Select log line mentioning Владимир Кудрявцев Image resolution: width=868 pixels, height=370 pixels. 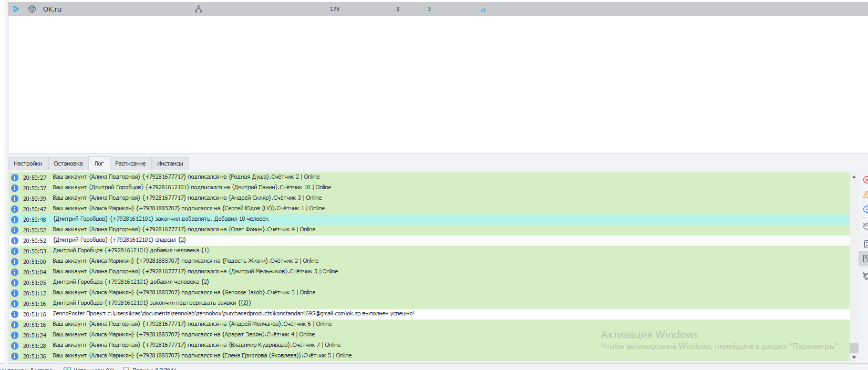point(429,345)
